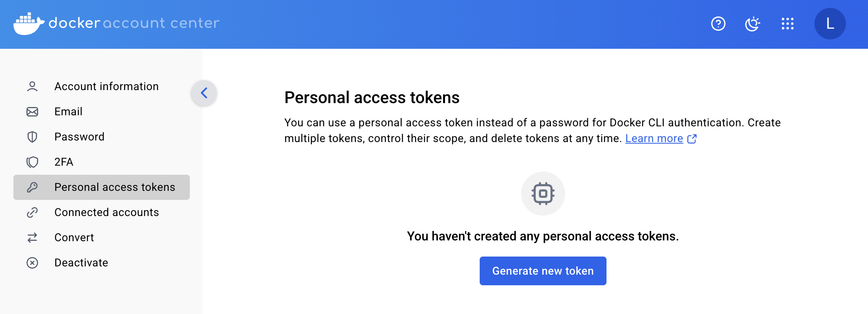Image resolution: width=868 pixels, height=314 pixels.
Task: Select Convert in the sidebar
Action: [x=74, y=238]
